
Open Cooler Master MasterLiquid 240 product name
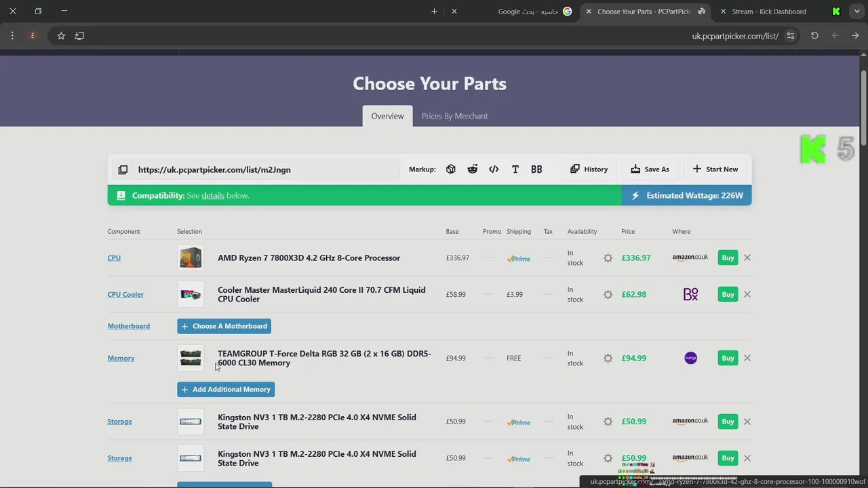321,294
